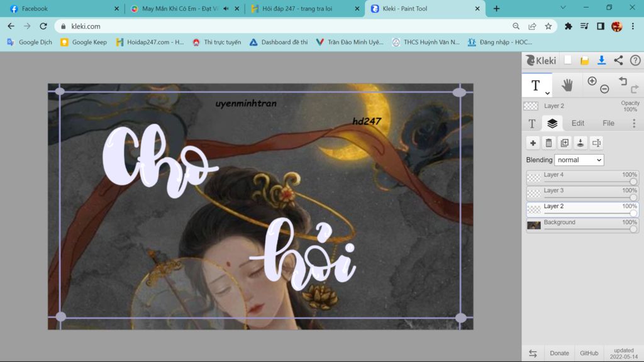Rename the selected layer
Viewport: 644px width, 362px height.
coord(596,143)
